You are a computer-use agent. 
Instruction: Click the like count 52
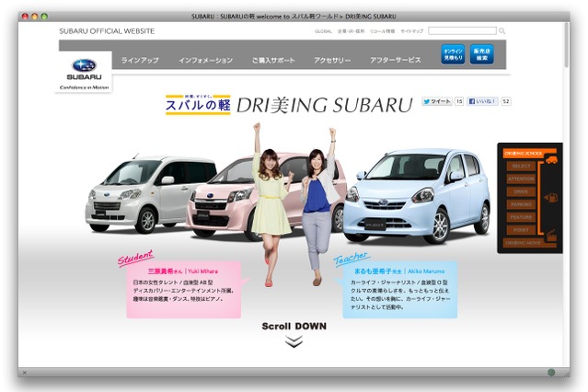(x=506, y=101)
